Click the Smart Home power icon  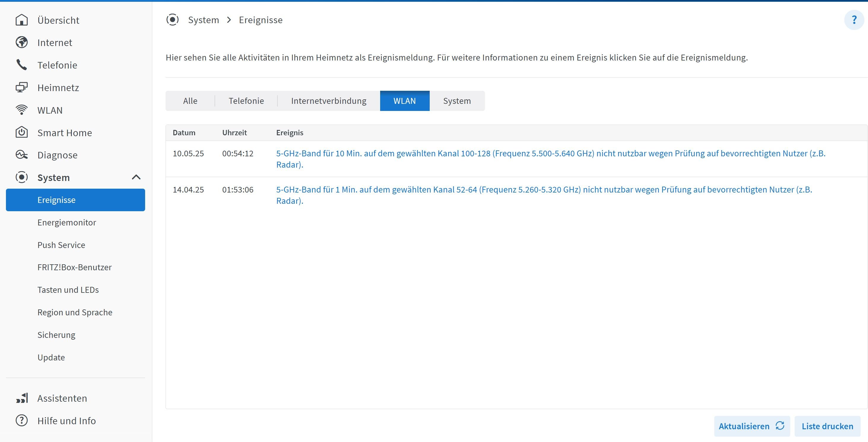(22, 132)
